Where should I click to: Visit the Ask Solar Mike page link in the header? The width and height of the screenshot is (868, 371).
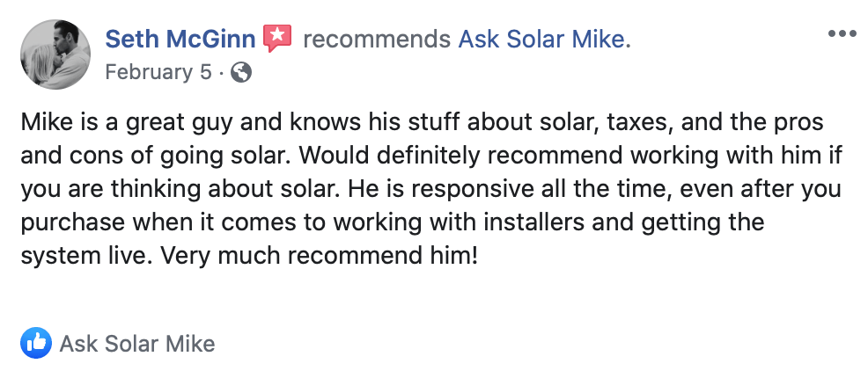click(545, 40)
